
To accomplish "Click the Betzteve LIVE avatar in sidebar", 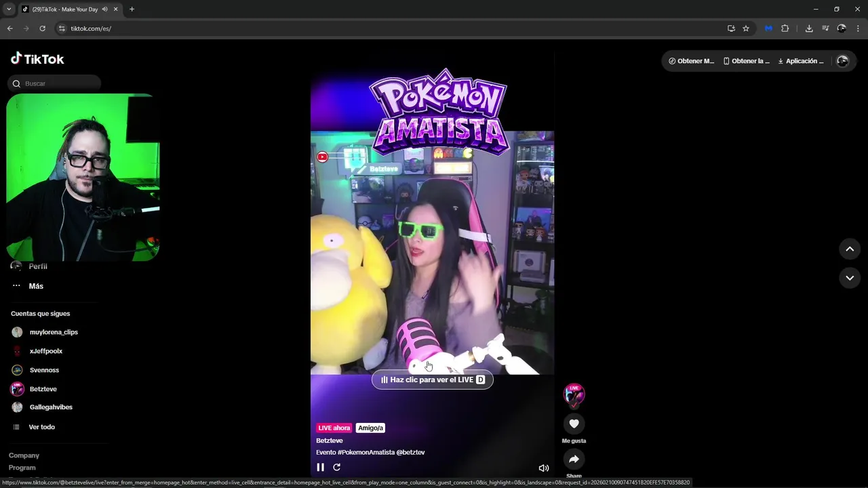I will pyautogui.click(x=17, y=389).
